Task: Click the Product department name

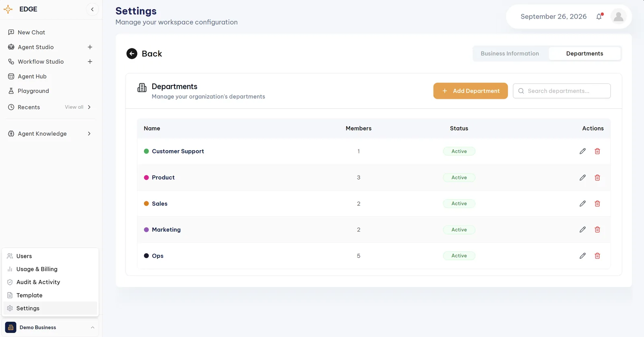Action: click(x=163, y=178)
